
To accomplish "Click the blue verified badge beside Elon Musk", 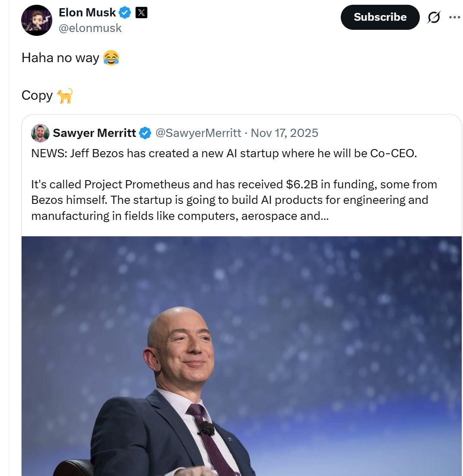I will click(x=125, y=13).
